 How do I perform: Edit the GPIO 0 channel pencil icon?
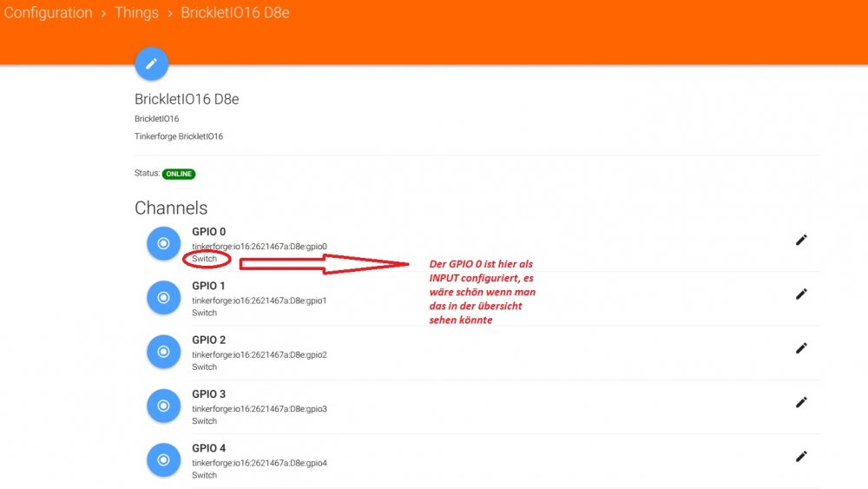click(801, 240)
